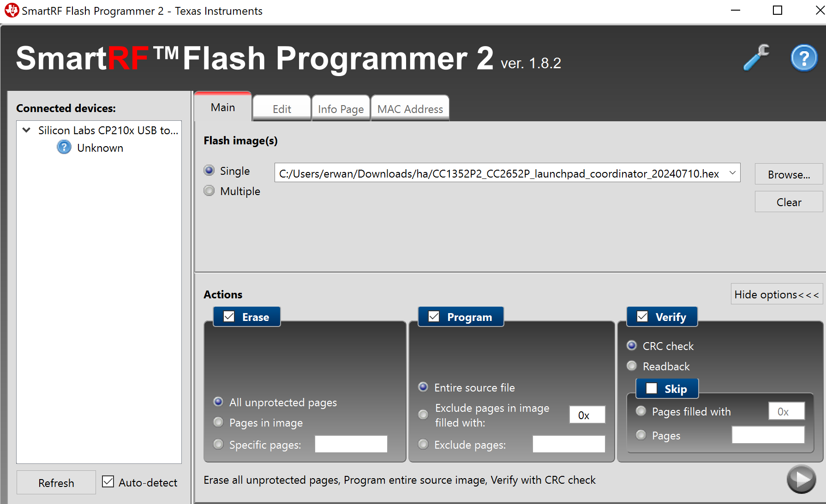This screenshot has width=826, height=504.
Task: Select the Exclude pages option
Action: click(423, 444)
